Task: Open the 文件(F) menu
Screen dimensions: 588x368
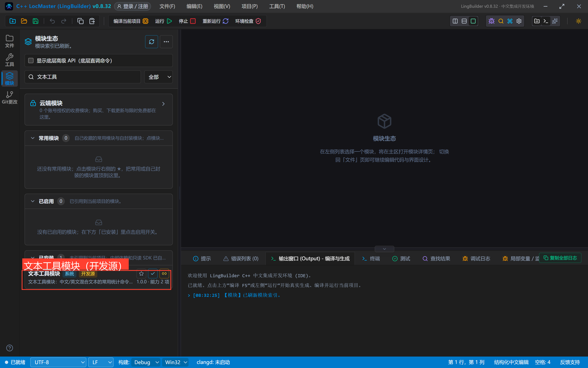Action: click(x=167, y=6)
